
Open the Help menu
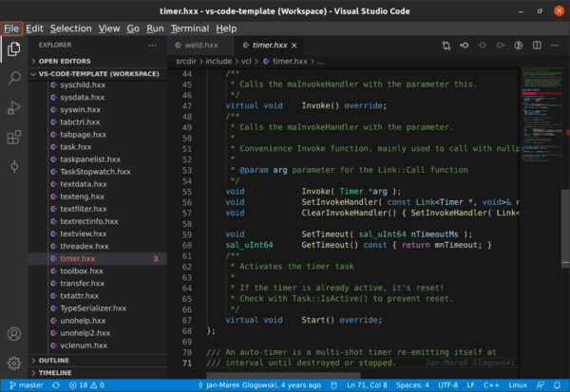click(x=226, y=28)
